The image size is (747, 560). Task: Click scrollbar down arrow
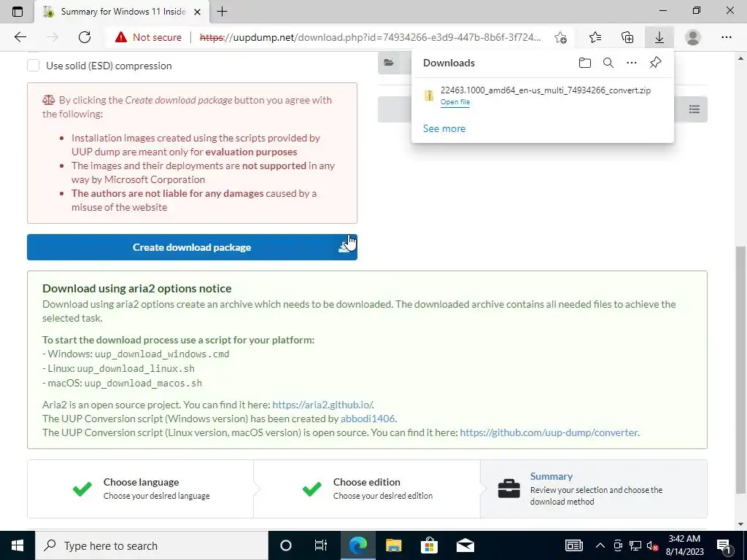click(740, 524)
